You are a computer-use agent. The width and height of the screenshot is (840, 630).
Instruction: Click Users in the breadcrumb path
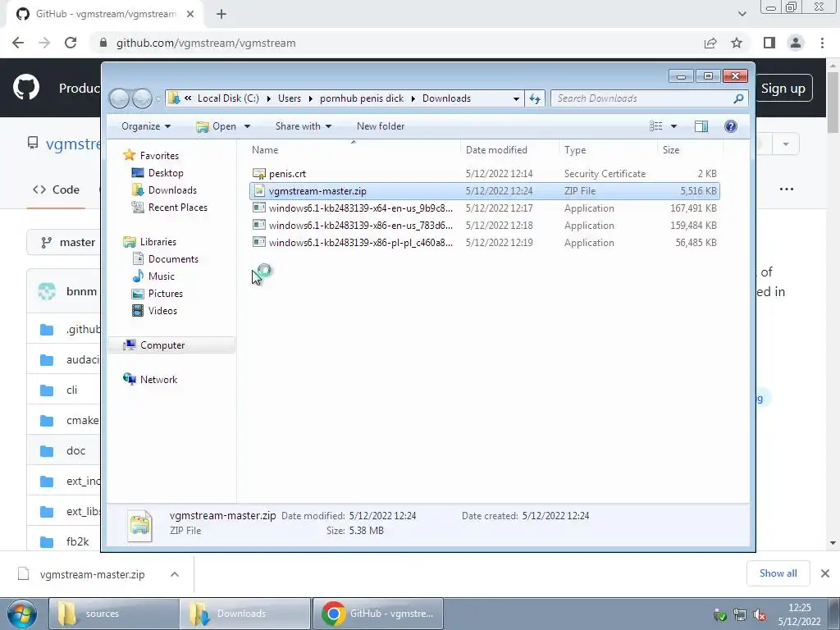click(290, 98)
